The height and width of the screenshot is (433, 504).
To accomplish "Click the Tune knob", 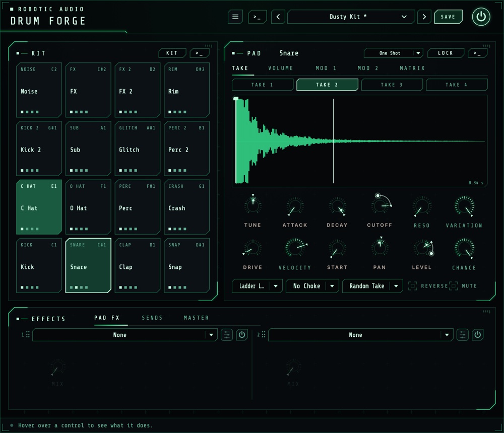I will [253, 205].
